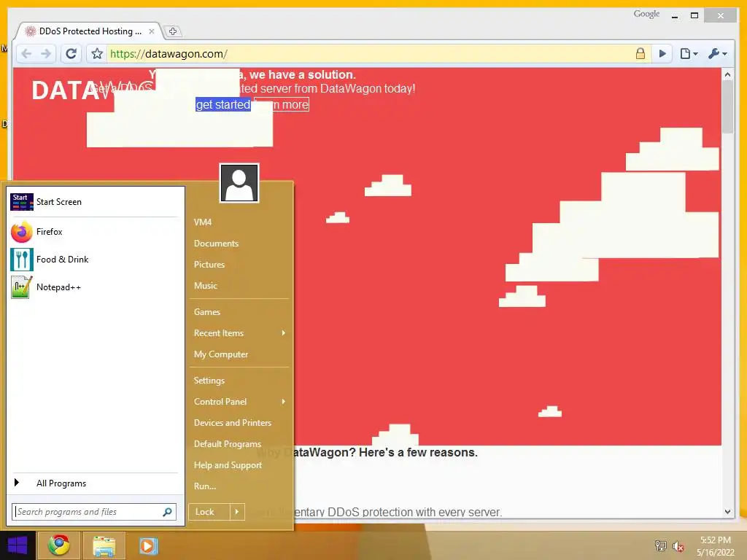This screenshot has width=747, height=560.
Task: Click the Lock button
Action: [209, 512]
